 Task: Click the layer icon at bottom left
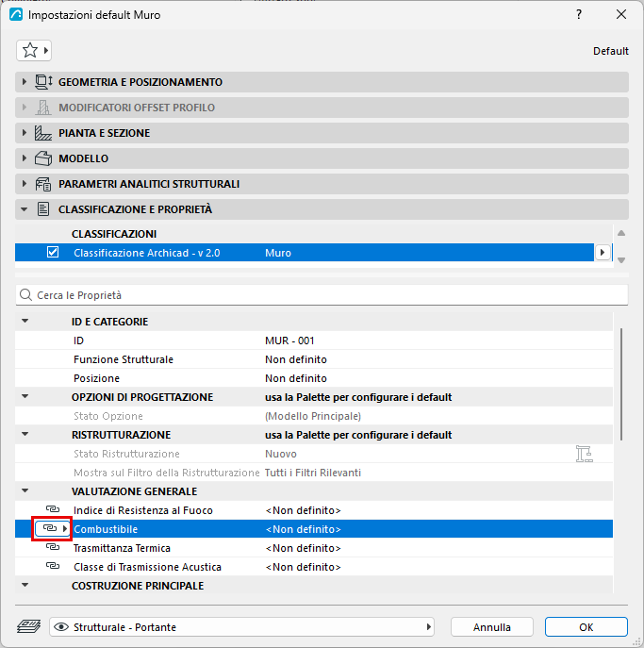click(x=29, y=626)
